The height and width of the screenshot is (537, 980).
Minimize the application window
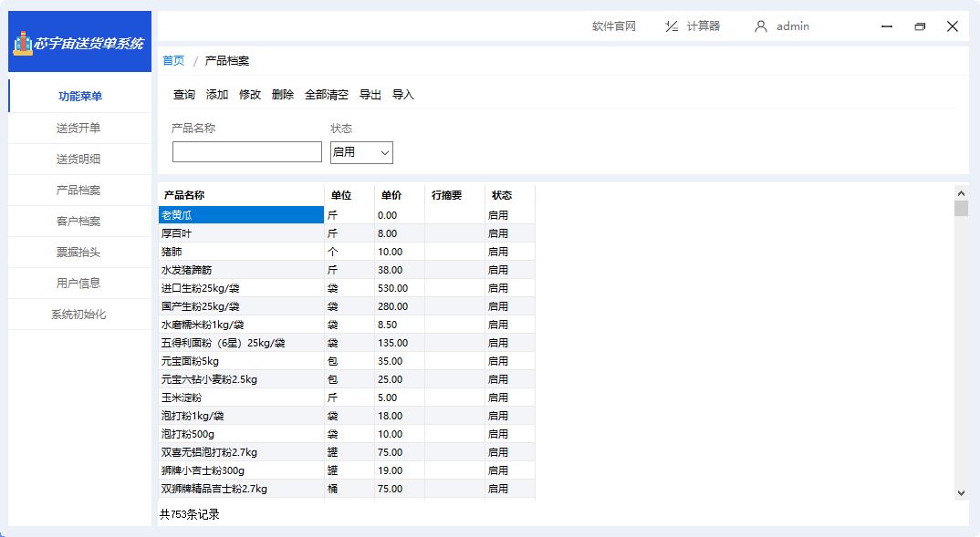[887, 26]
